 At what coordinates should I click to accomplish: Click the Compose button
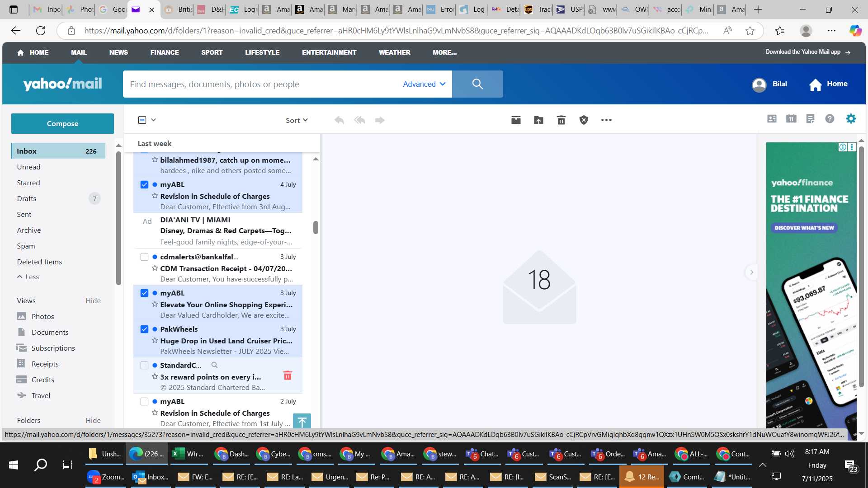click(x=62, y=123)
